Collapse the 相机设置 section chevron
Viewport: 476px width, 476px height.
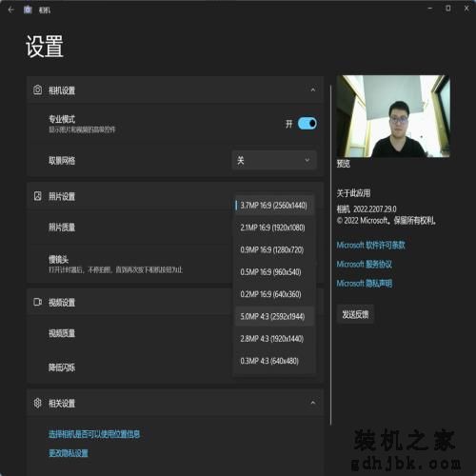pyautogui.click(x=313, y=89)
